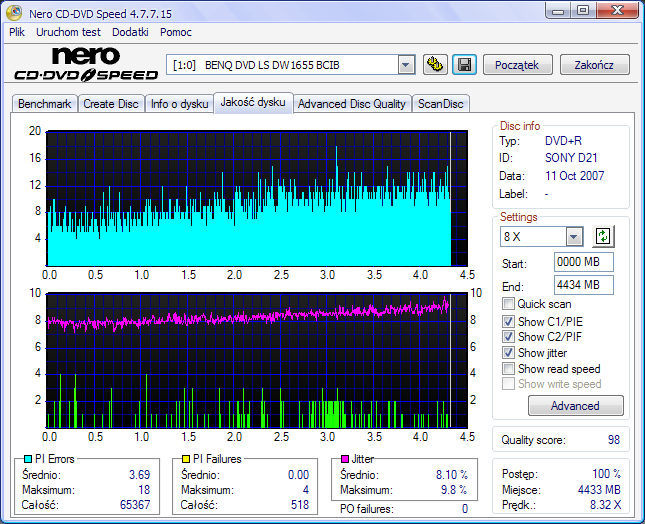
Task: Click the Start 0000 MB field
Action: click(583, 262)
